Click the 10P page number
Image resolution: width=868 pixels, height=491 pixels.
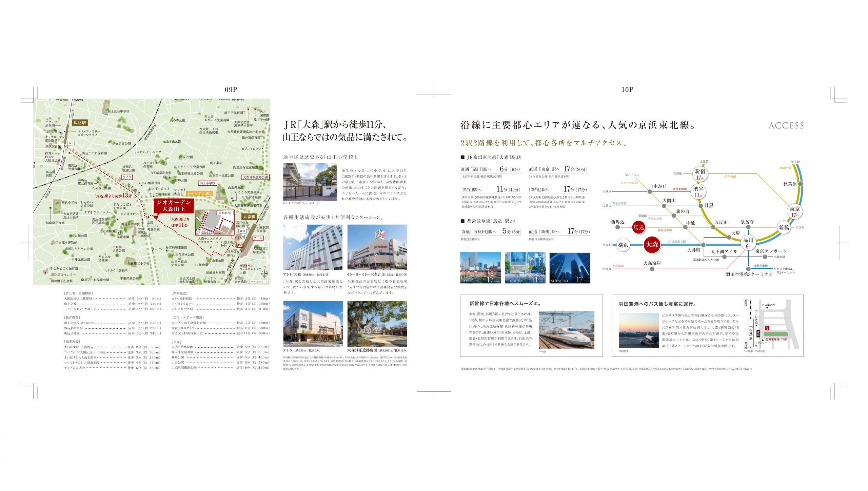627,89
